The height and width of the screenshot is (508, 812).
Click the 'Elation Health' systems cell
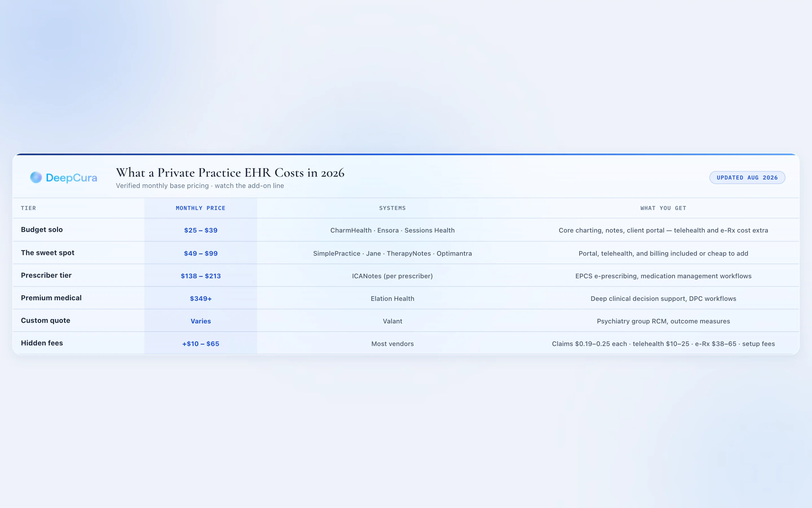click(x=392, y=298)
